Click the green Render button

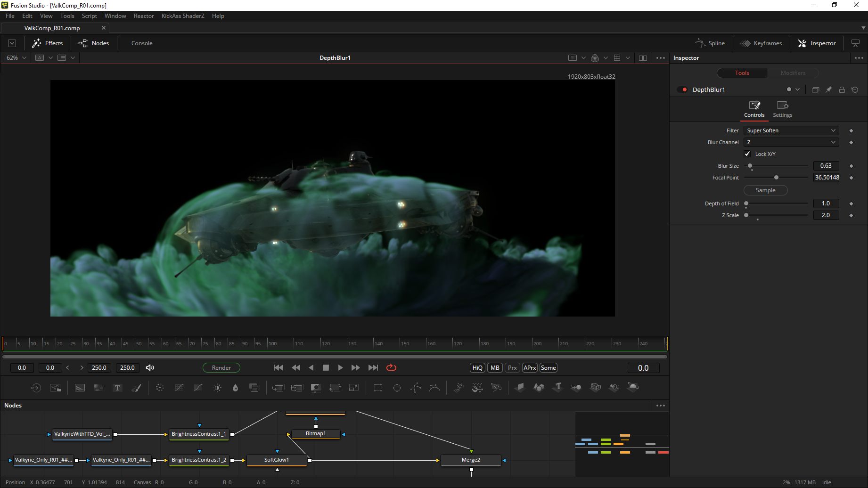point(221,368)
